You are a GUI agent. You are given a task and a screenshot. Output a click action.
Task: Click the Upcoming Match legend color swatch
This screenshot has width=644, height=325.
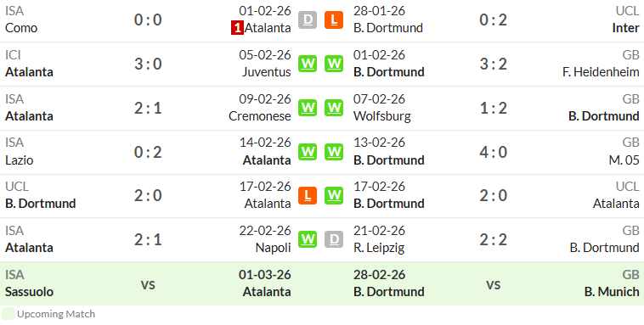(x=8, y=314)
